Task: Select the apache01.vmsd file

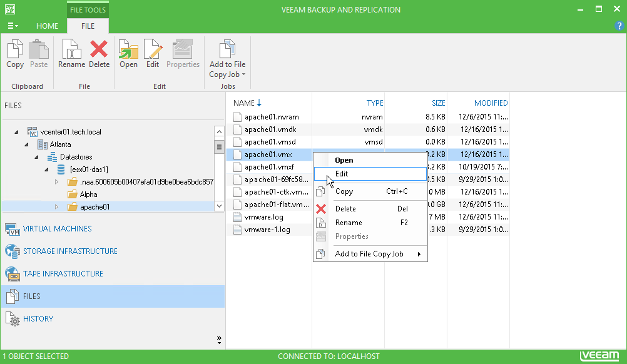Action: click(x=270, y=142)
